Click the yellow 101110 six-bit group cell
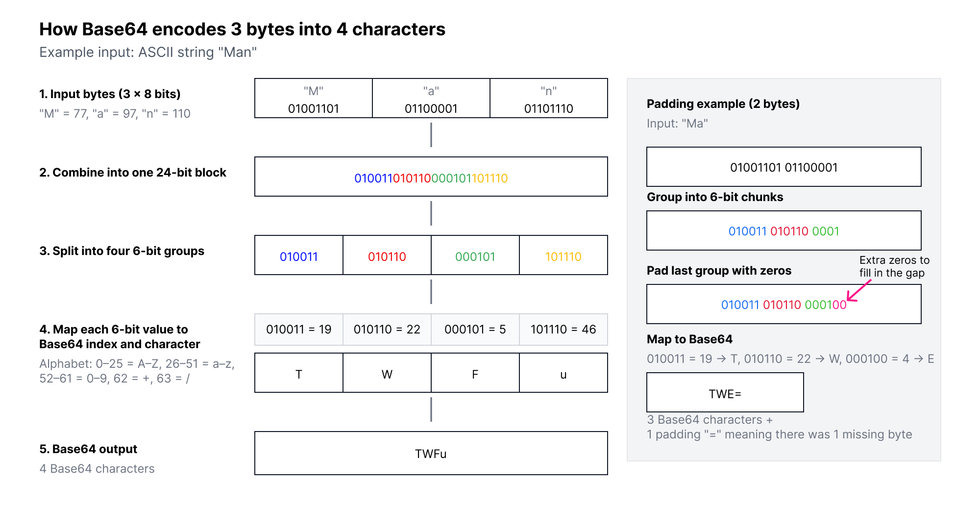The height and width of the screenshot is (510, 980). pyautogui.click(x=563, y=255)
